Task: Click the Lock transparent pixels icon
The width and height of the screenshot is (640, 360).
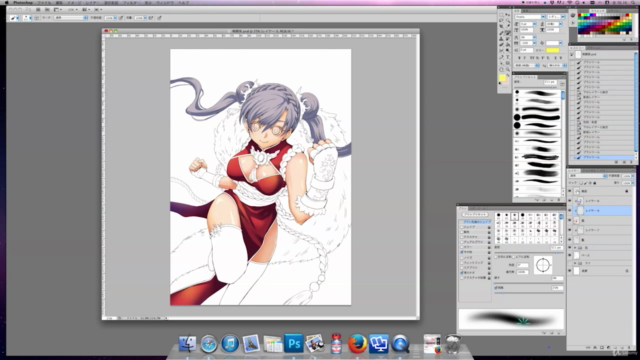Action: pyautogui.click(x=581, y=183)
